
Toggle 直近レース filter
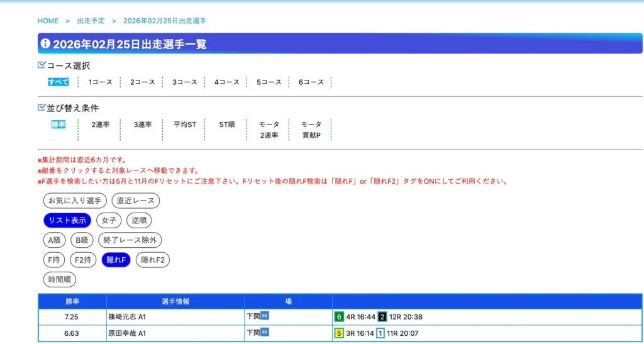click(x=136, y=201)
